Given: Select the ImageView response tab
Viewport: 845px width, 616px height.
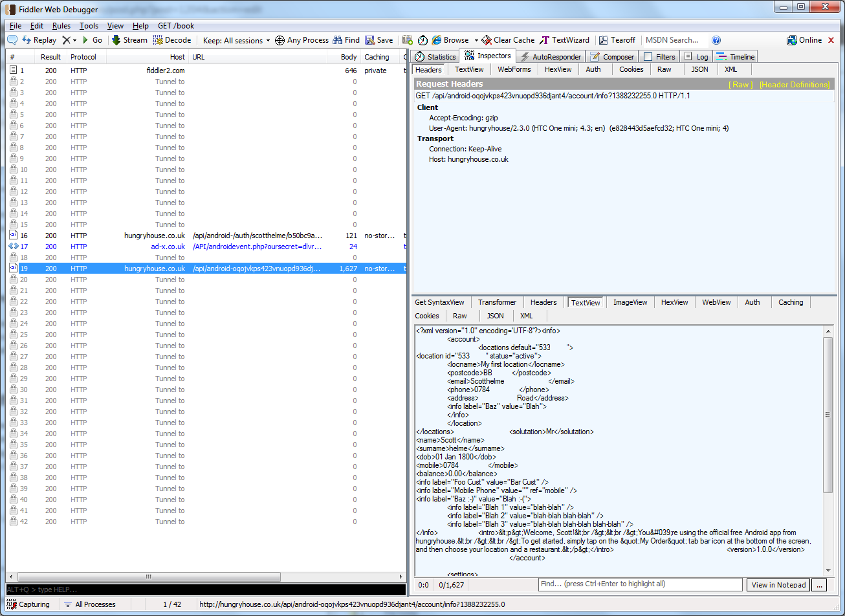Looking at the screenshot, I should (630, 302).
